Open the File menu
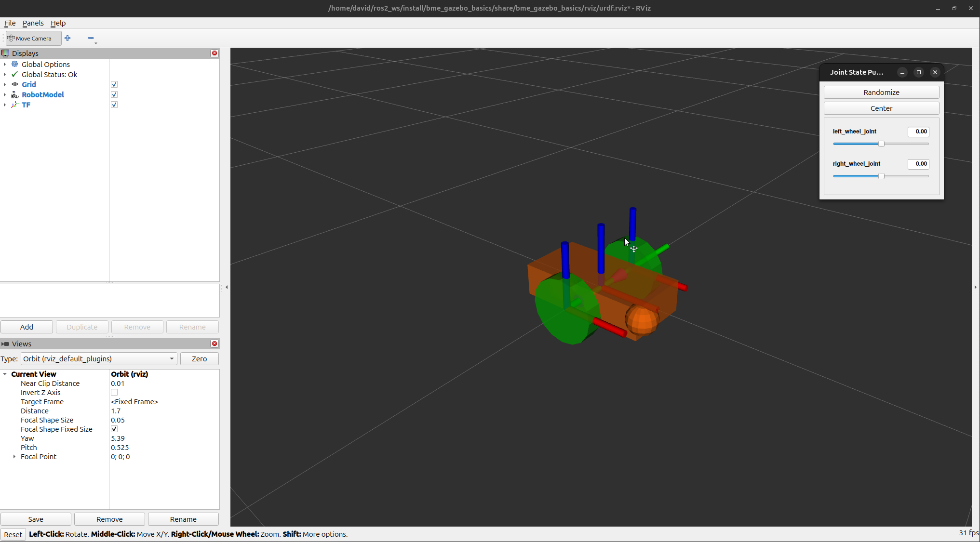Viewport: 980px width, 542px height. click(x=10, y=23)
